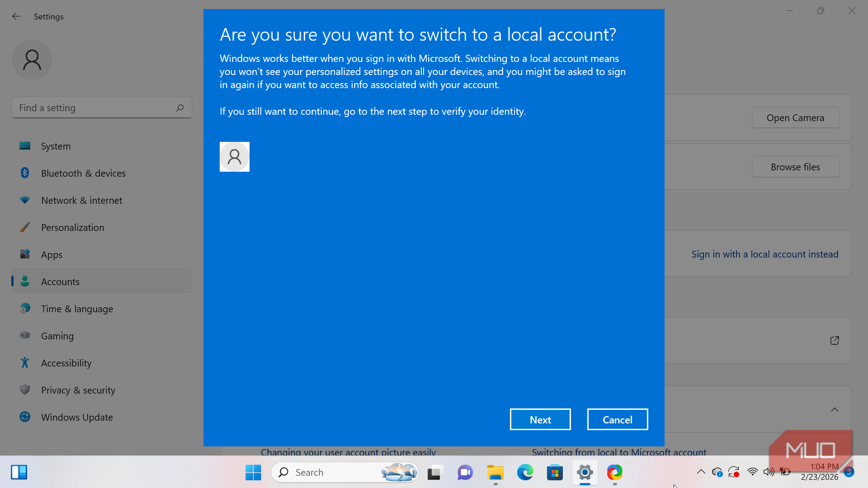868x488 pixels.
Task: Open System settings
Action: (102, 146)
